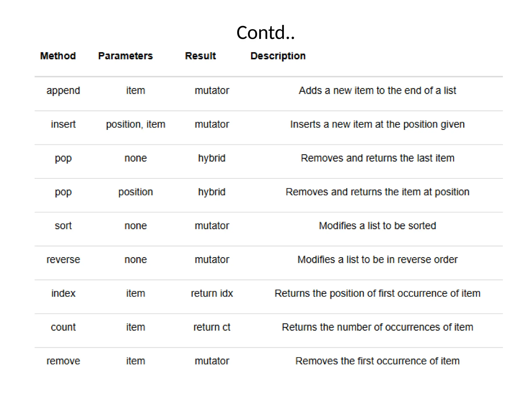Select 'Removes and returns the last item' text

coord(377,158)
